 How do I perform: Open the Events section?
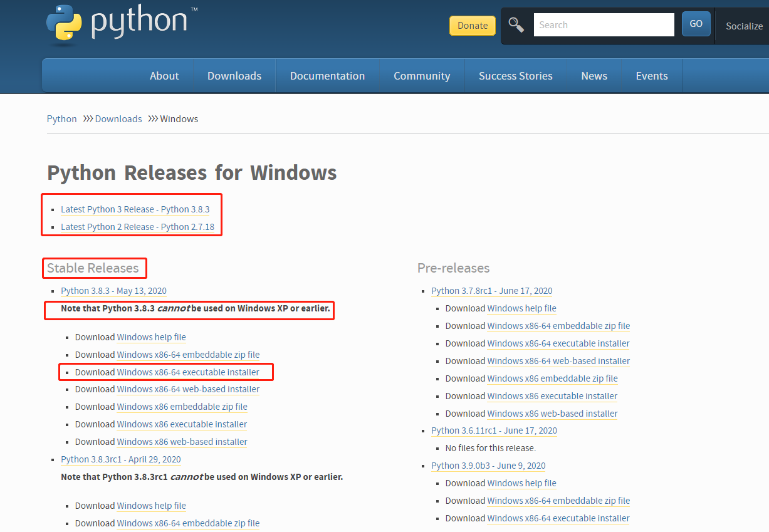pyautogui.click(x=651, y=75)
